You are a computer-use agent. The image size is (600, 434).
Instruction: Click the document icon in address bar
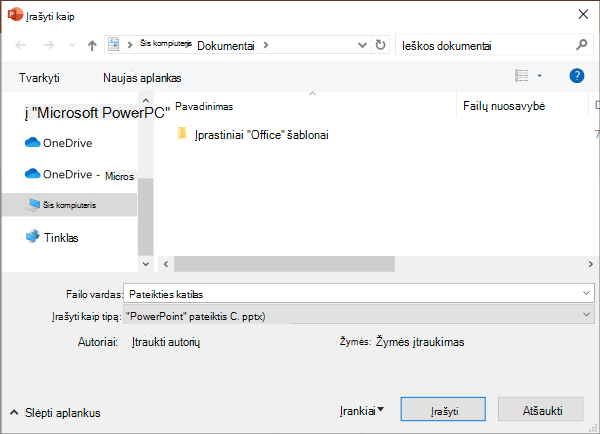[x=113, y=44]
